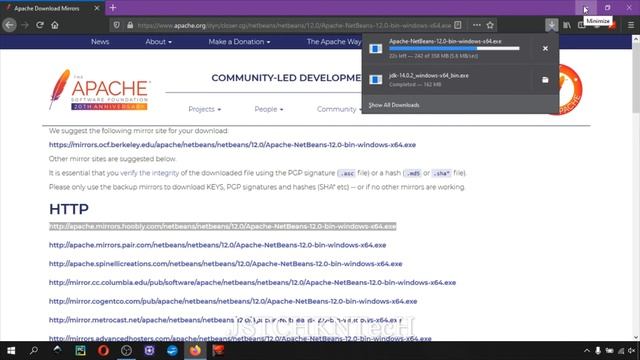View site security padlock information
This screenshot has height=360, width=640.
click(130, 25)
